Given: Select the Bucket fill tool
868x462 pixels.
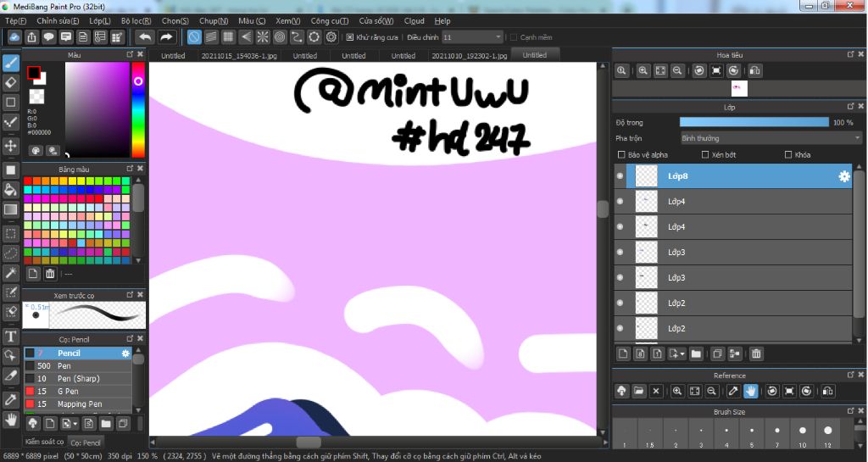Looking at the screenshot, I should (10, 190).
